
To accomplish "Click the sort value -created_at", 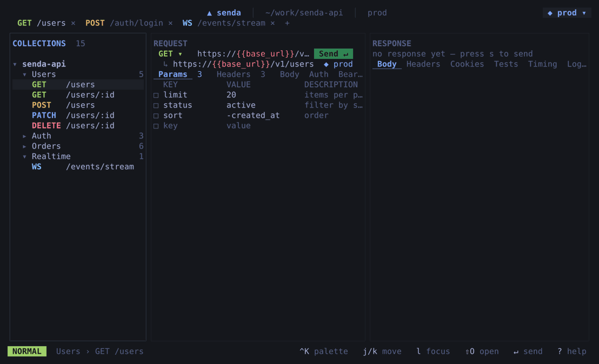I will (x=253, y=116).
